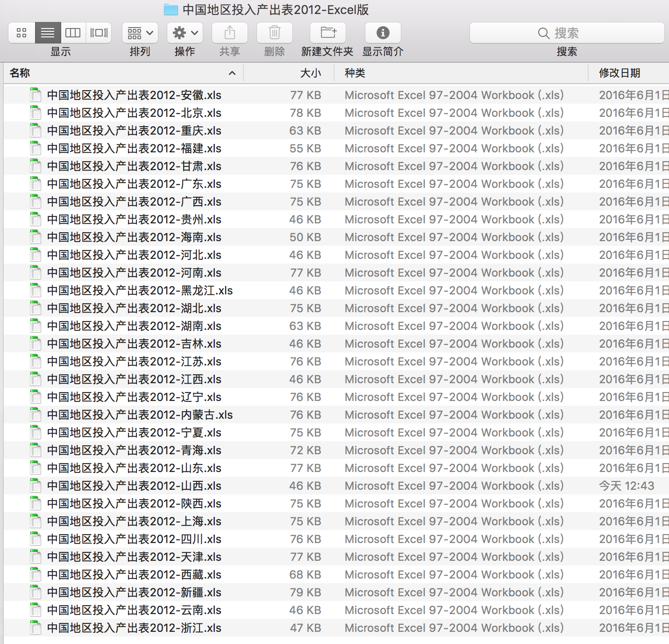The image size is (669, 644).
Task: Switch to icon view mode
Action: click(x=21, y=33)
